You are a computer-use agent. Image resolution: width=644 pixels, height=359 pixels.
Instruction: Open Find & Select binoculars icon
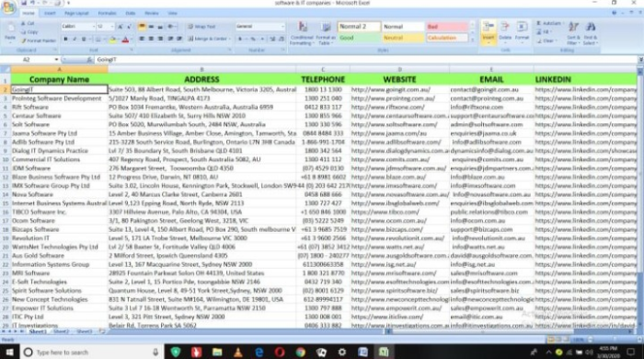[591, 28]
